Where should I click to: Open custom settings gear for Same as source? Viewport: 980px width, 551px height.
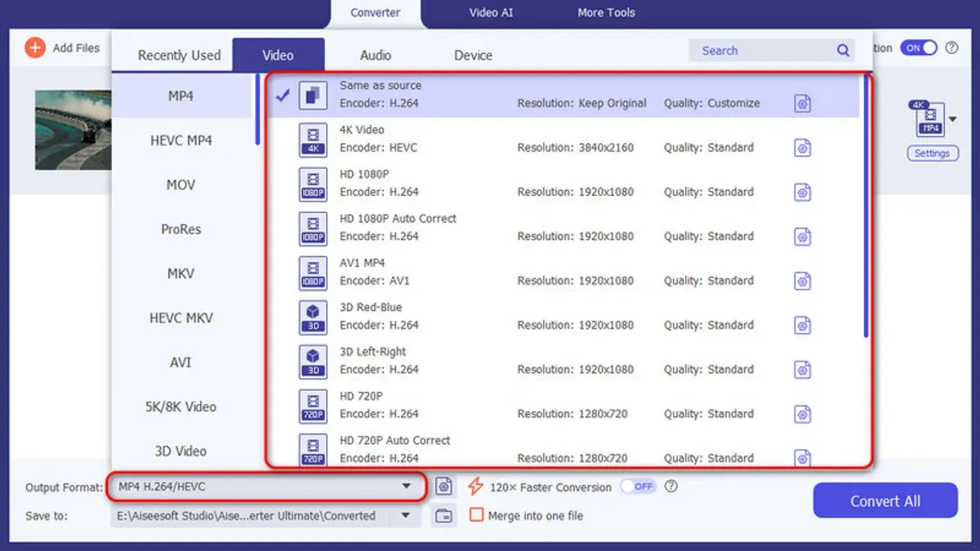(x=803, y=104)
